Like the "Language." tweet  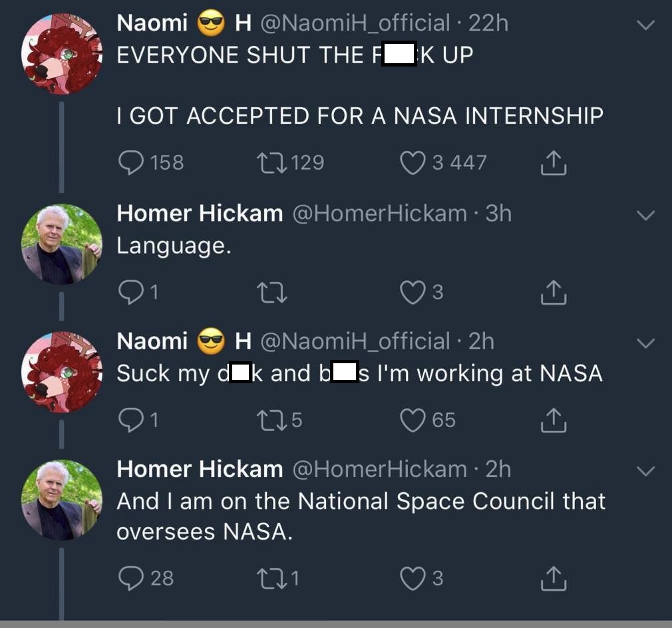pos(413,292)
